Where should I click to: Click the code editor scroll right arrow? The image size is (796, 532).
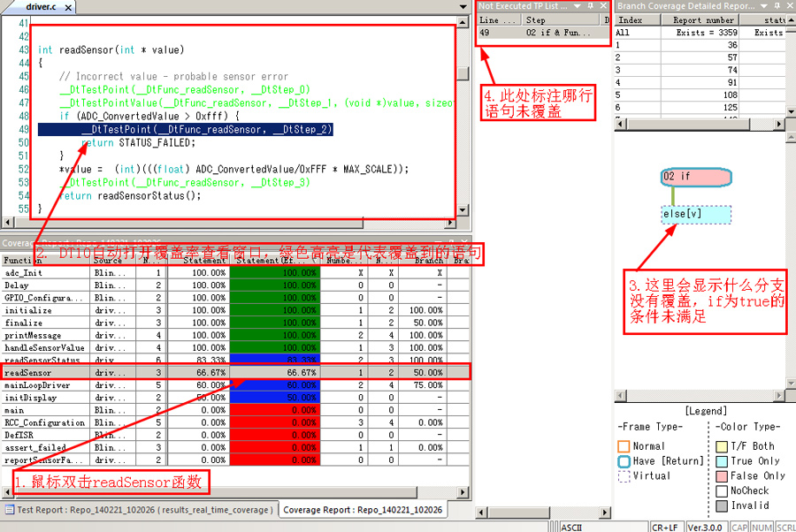(451, 223)
